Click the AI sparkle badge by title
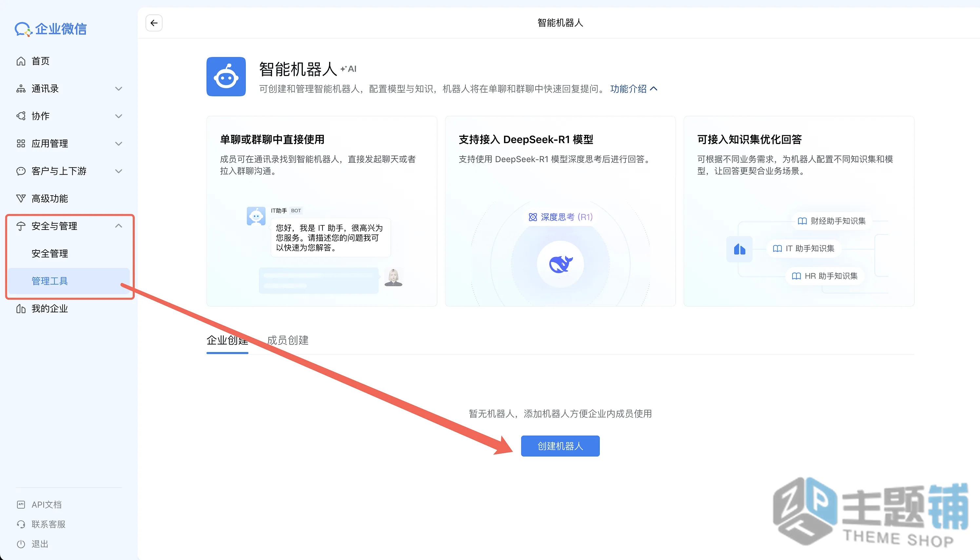The image size is (980, 560). (348, 69)
